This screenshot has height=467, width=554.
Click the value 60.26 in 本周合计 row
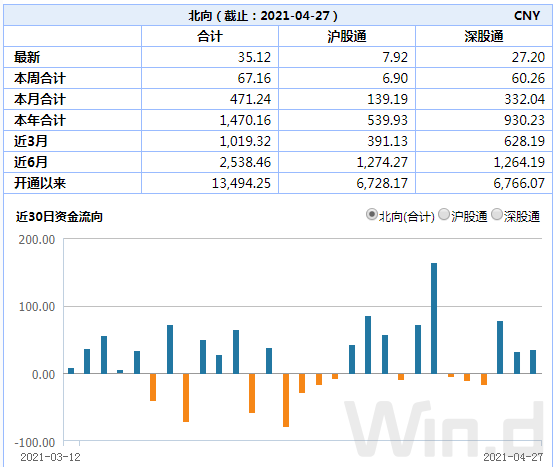528,78
